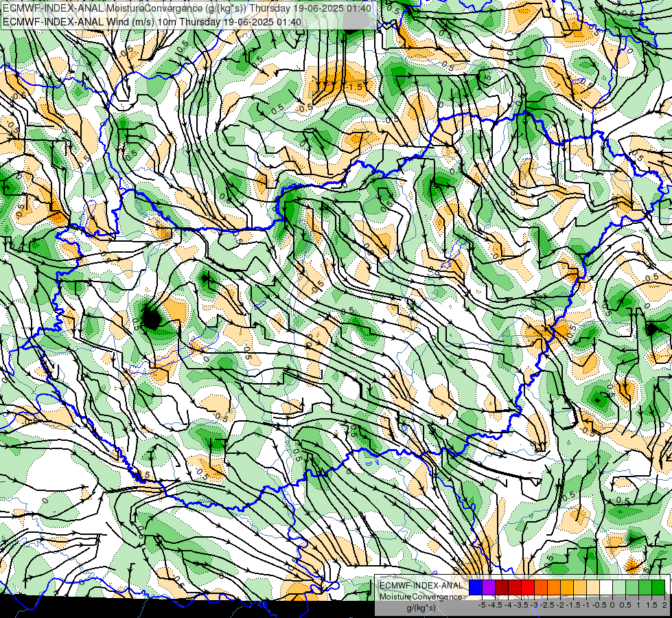Click the -0.5 tick label on the legend scale
672x618 pixels.
coord(599,605)
